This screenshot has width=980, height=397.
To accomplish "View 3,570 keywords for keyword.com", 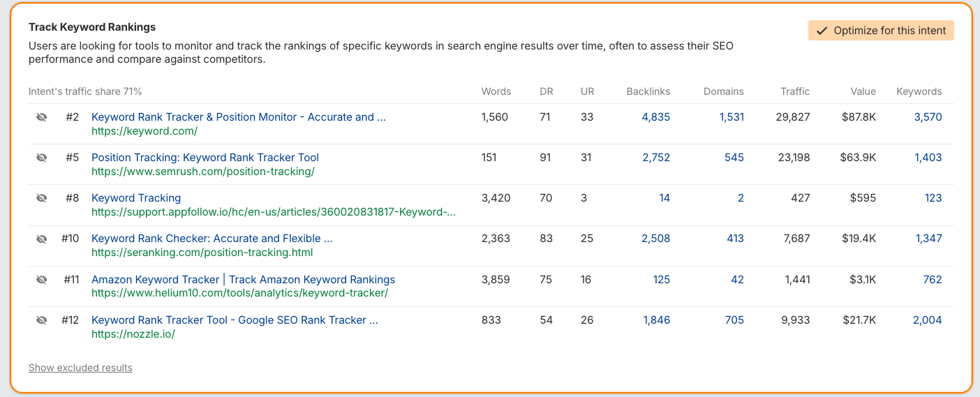I will (x=928, y=117).
